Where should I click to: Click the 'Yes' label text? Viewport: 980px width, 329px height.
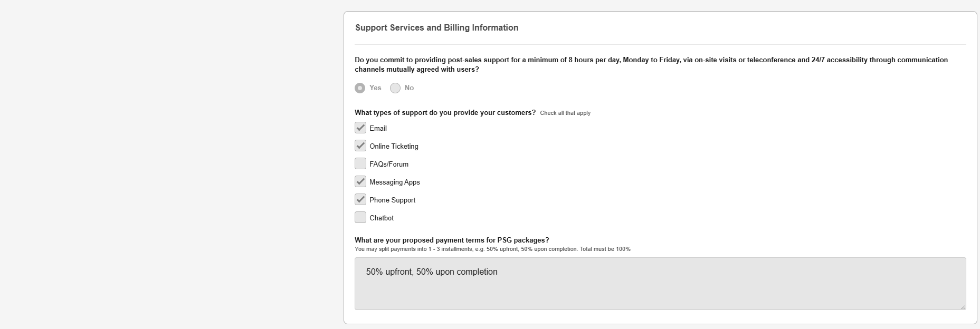375,88
